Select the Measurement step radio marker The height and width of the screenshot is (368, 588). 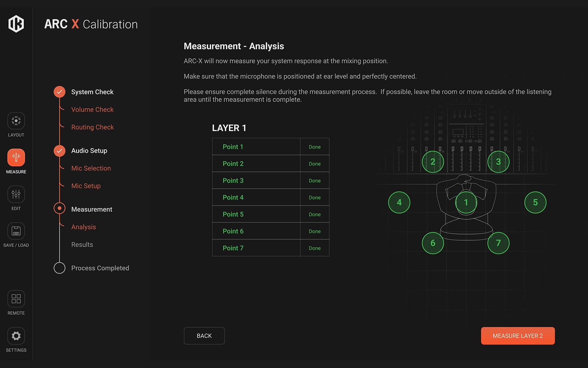point(59,208)
